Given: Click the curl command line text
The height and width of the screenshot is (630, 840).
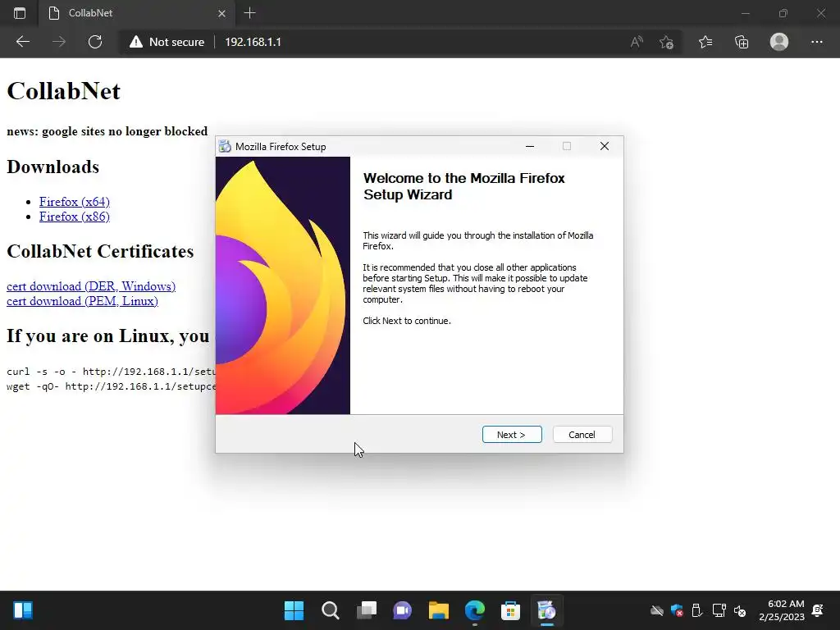Looking at the screenshot, I should pos(111,372).
